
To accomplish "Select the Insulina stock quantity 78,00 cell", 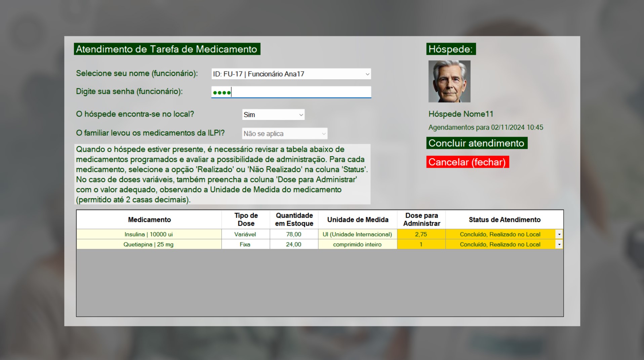I will [x=293, y=234].
